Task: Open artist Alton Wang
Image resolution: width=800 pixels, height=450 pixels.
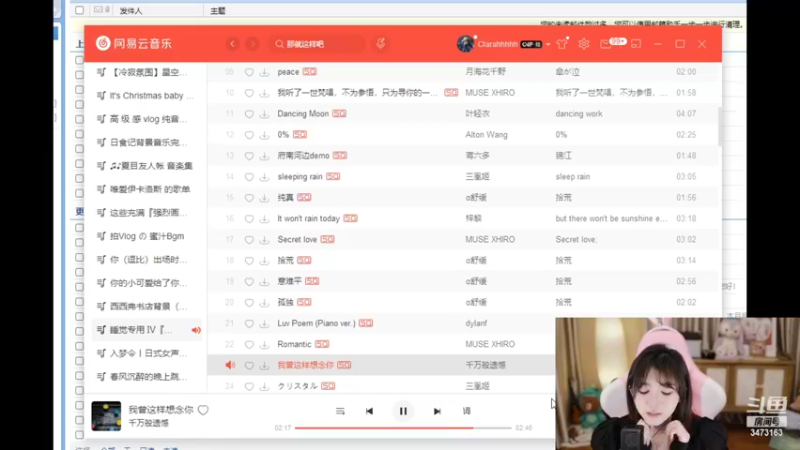Action: coord(486,135)
